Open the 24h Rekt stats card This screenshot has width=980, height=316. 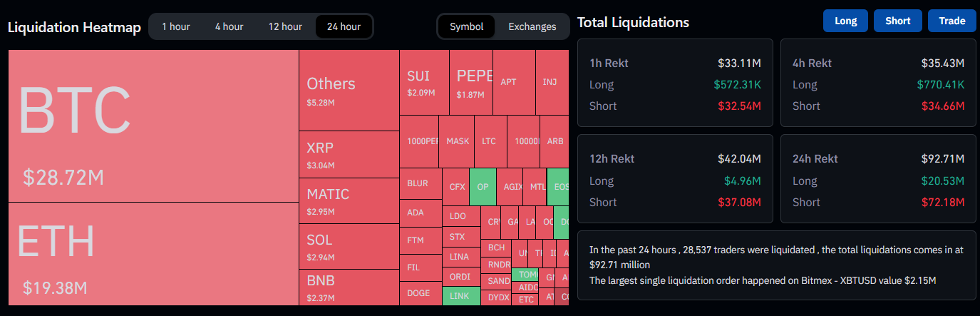point(877,180)
